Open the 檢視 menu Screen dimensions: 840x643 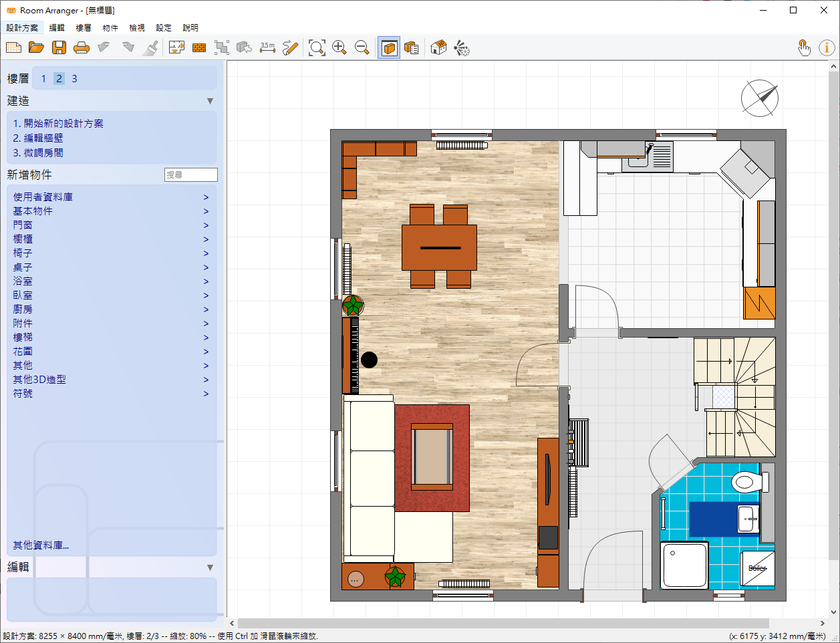coord(137,27)
